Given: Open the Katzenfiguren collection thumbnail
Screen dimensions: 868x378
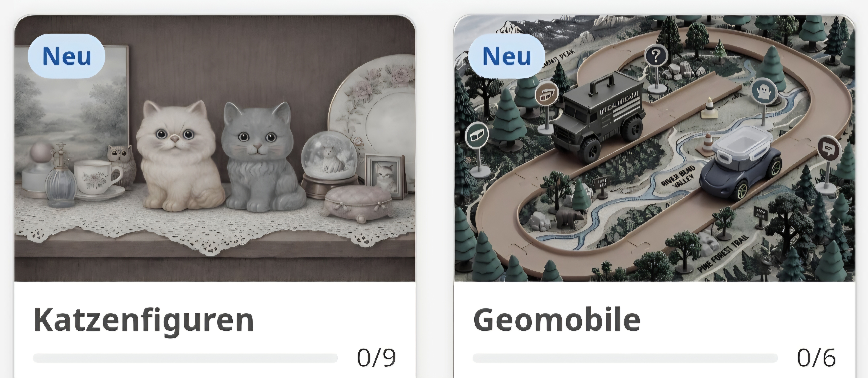Looking at the screenshot, I should pos(215,148).
